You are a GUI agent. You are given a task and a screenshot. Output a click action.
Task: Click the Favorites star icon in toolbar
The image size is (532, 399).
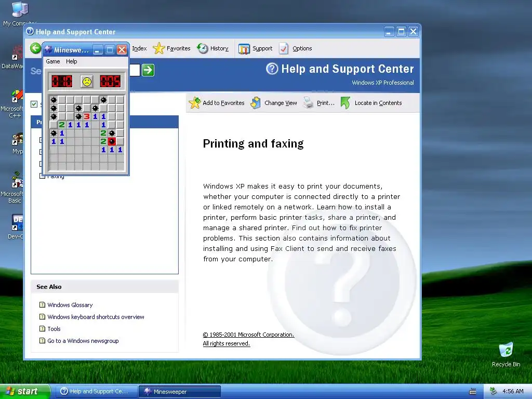pyautogui.click(x=158, y=48)
